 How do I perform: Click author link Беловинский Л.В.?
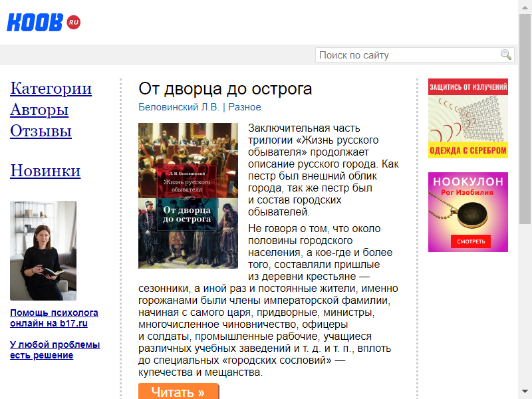pyautogui.click(x=179, y=107)
